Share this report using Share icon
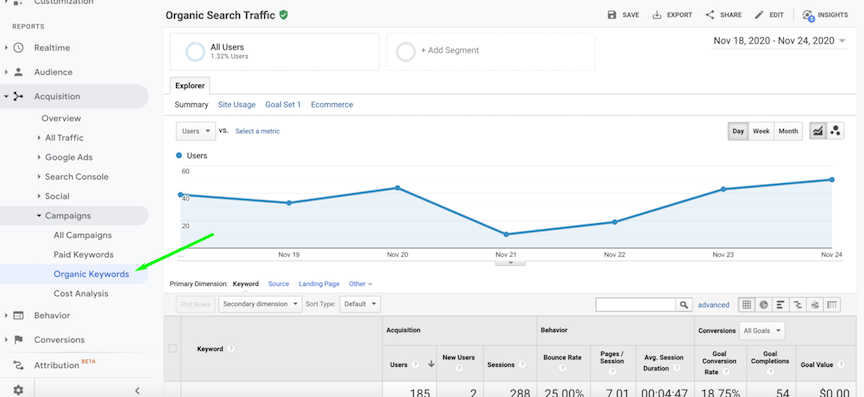This screenshot has height=397, width=864. (723, 15)
